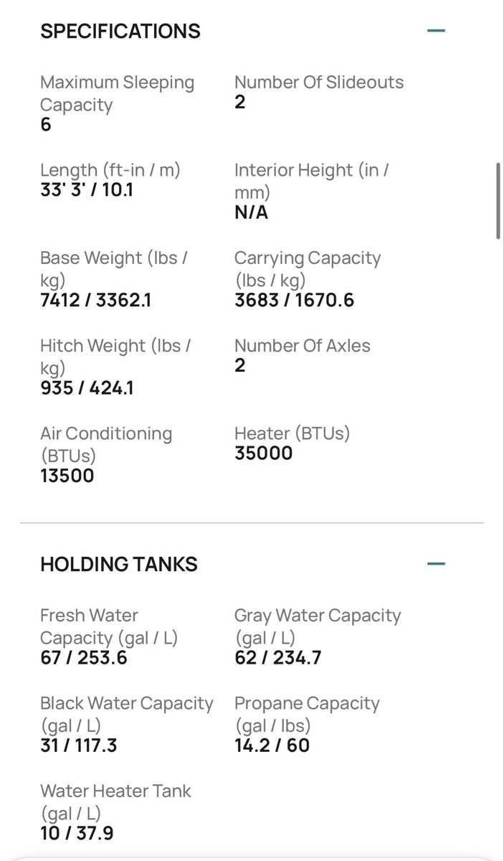Image resolution: width=504 pixels, height=861 pixels.
Task: Click Gray Water Capacity value 62 / 234.7
Action: point(278,657)
